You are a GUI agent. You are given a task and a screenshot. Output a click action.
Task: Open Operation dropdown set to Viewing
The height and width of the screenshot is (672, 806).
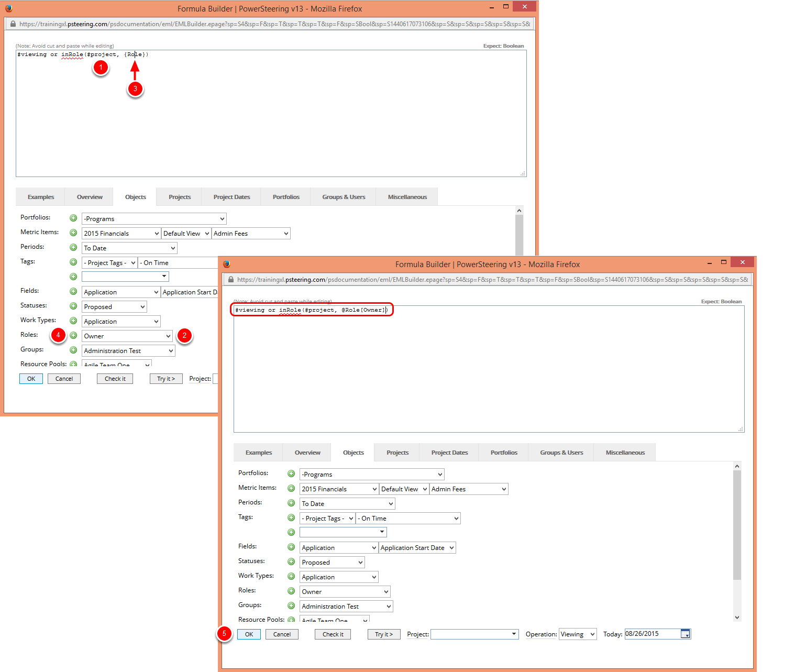[x=578, y=634]
